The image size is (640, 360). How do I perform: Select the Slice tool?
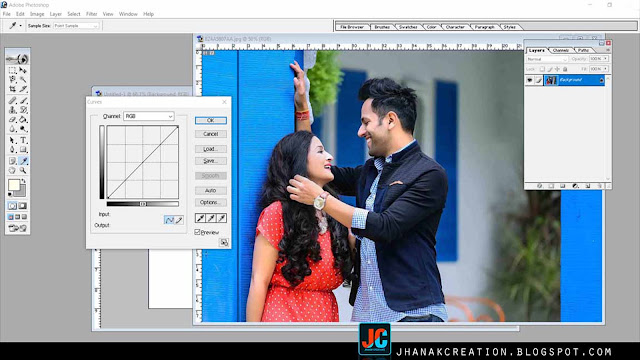23,89
